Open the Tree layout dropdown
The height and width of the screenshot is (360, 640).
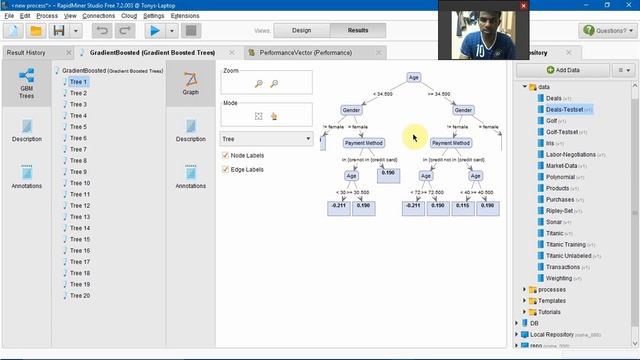point(267,139)
